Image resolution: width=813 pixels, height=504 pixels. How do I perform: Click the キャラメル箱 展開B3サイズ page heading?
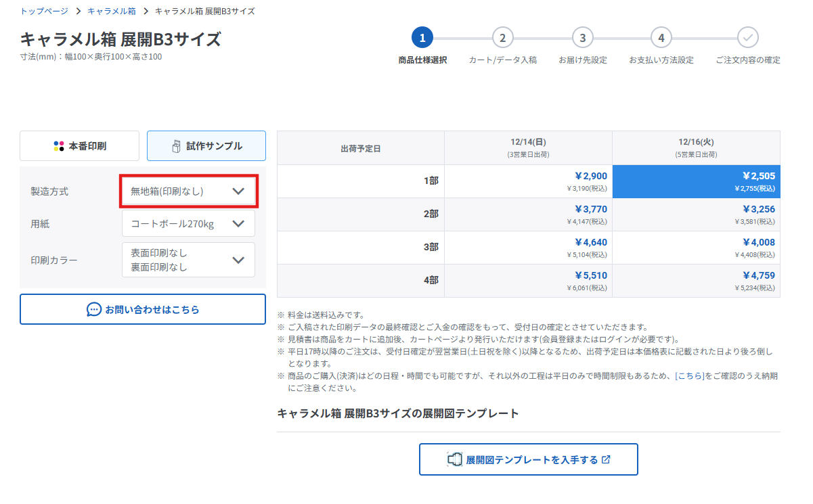pyautogui.click(x=120, y=39)
